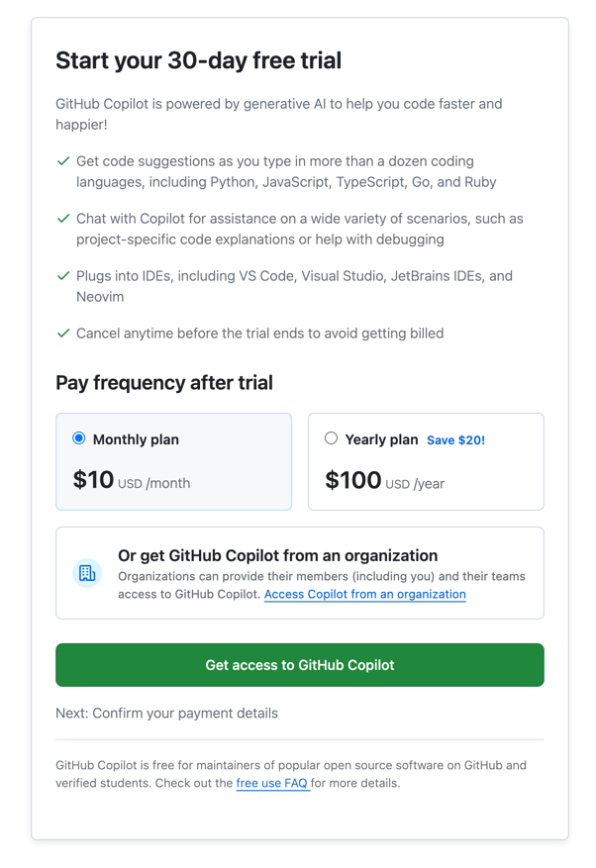Open the free use FAQ link
Viewport: 596px width, 868px height.
272,783
